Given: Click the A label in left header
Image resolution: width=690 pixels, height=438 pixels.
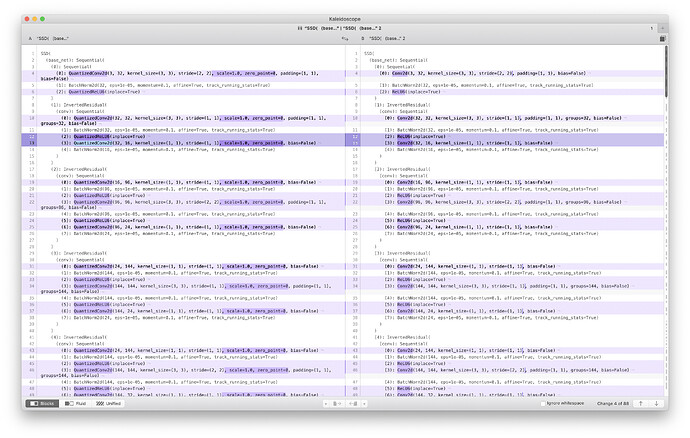Looking at the screenshot, I should click(33, 40).
